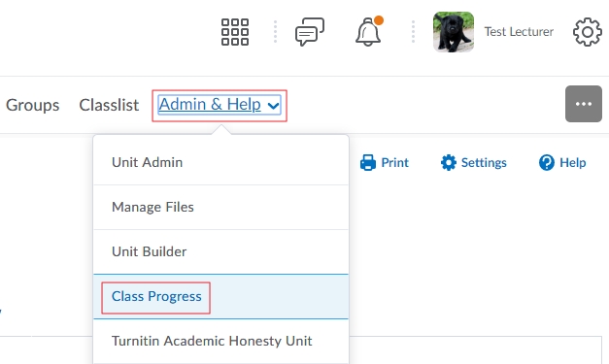This screenshot has width=609, height=364.
Task: Open the course selector grid icon
Action: (x=235, y=32)
